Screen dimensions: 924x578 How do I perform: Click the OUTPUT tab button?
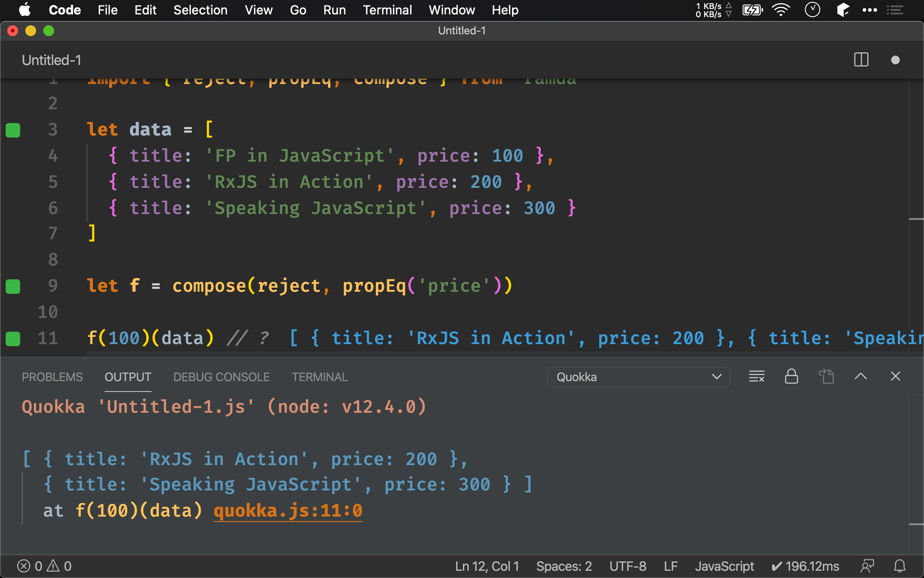tap(127, 377)
